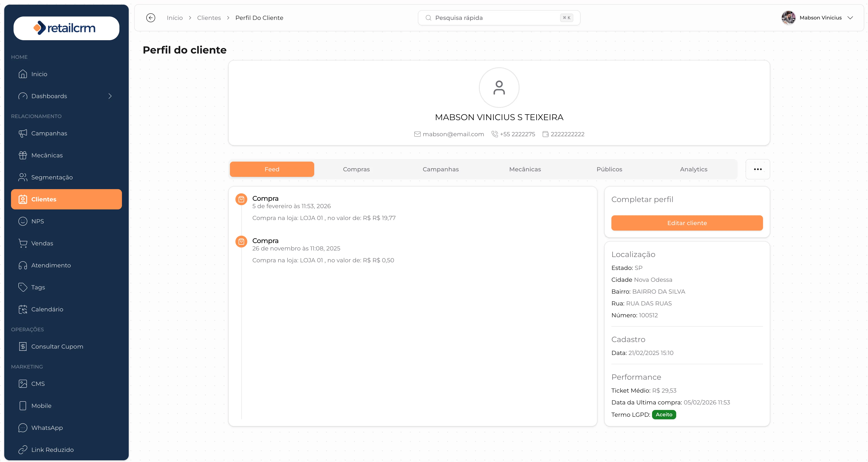The width and height of the screenshot is (868, 462).
Task: Expand the Dashboards submenu chevron
Action: tap(110, 96)
